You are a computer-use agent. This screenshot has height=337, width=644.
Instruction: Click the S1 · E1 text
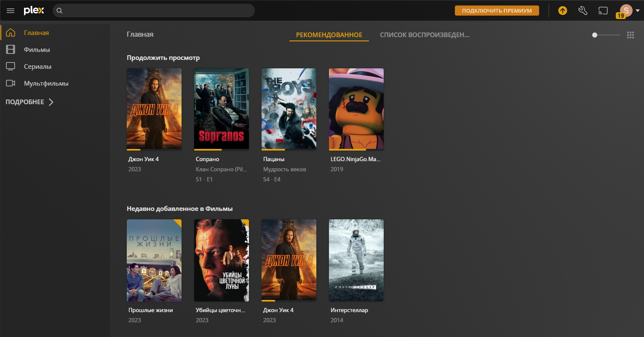[204, 179]
